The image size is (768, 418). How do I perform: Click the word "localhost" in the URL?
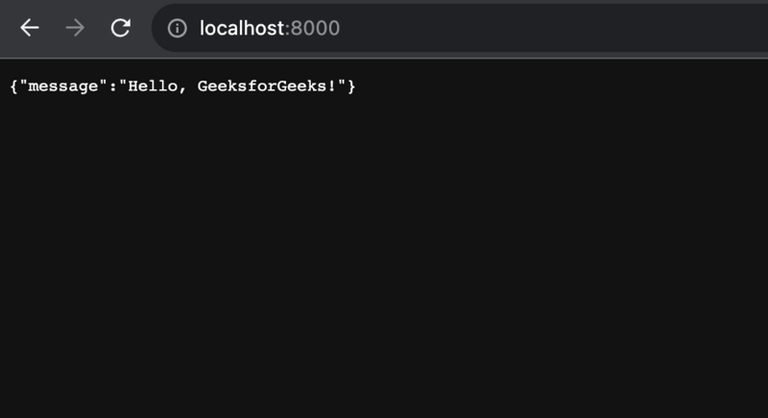tap(242, 28)
